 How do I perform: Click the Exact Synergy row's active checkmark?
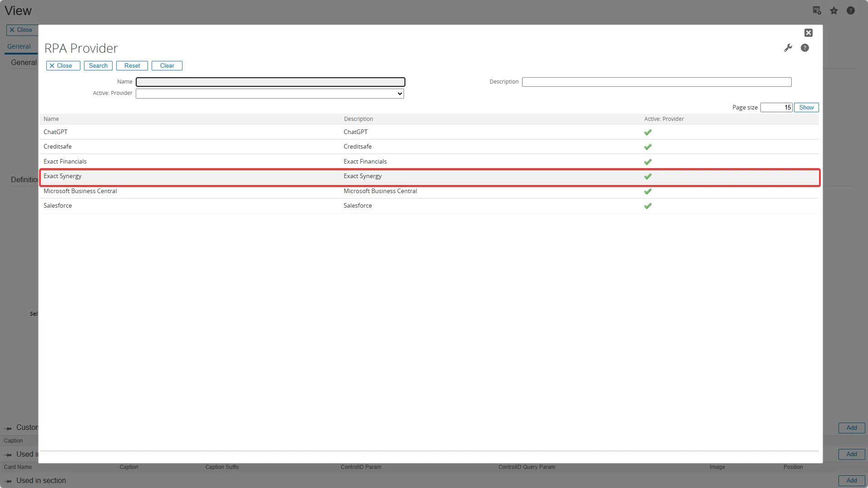(x=648, y=176)
